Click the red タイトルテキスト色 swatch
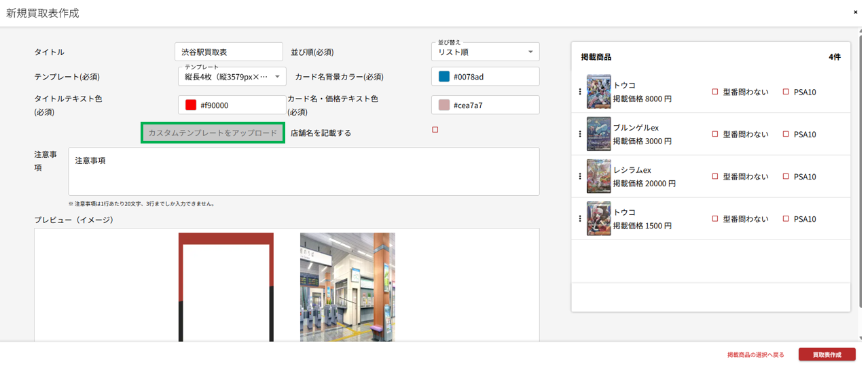 point(191,105)
